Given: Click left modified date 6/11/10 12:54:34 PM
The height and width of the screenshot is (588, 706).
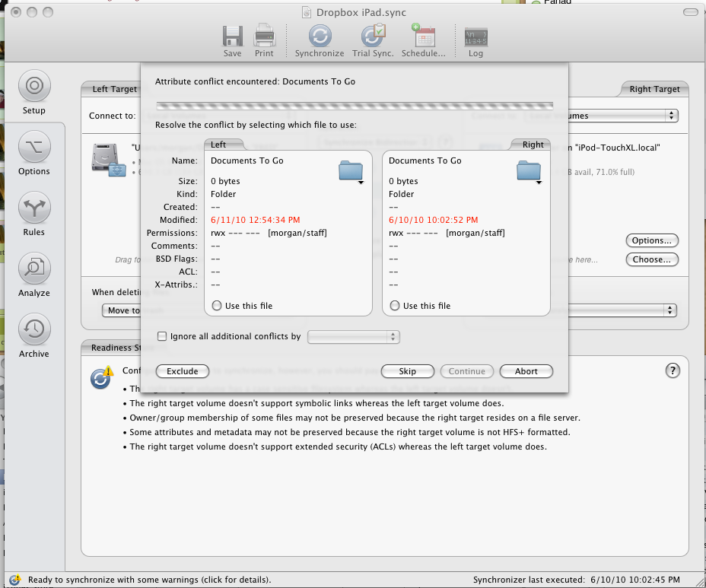Looking at the screenshot, I should pyautogui.click(x=256, y=220).
